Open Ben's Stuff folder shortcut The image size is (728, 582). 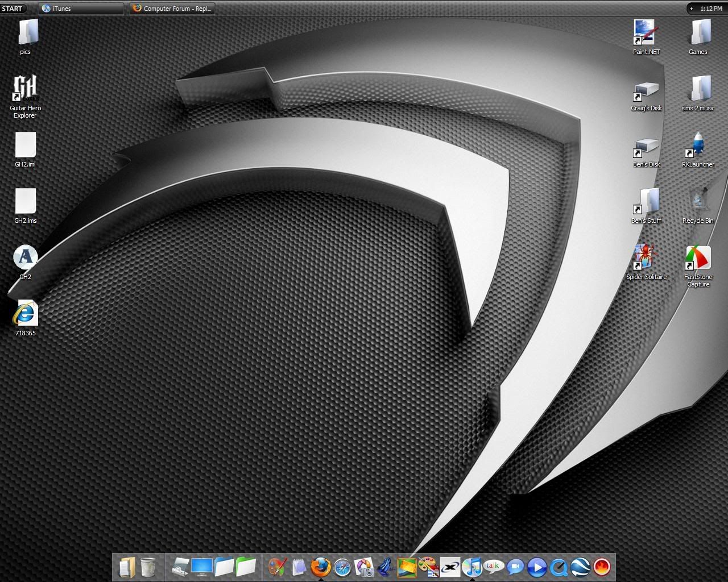pos(647,206)
